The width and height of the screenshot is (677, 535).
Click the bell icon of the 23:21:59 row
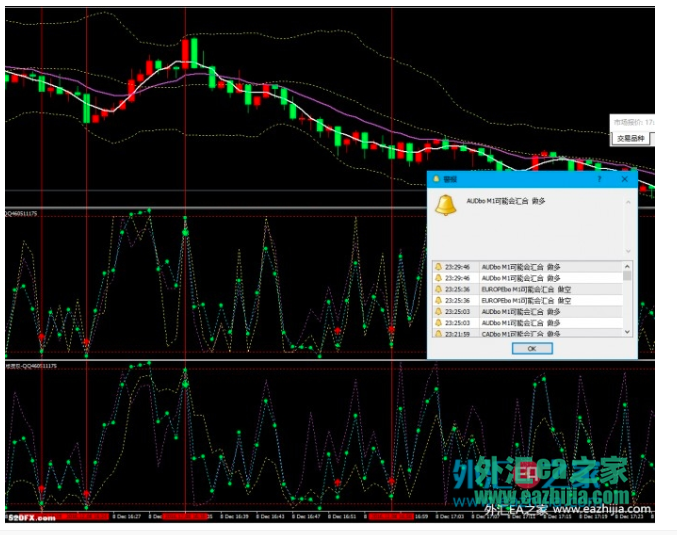tap(438, 334)
